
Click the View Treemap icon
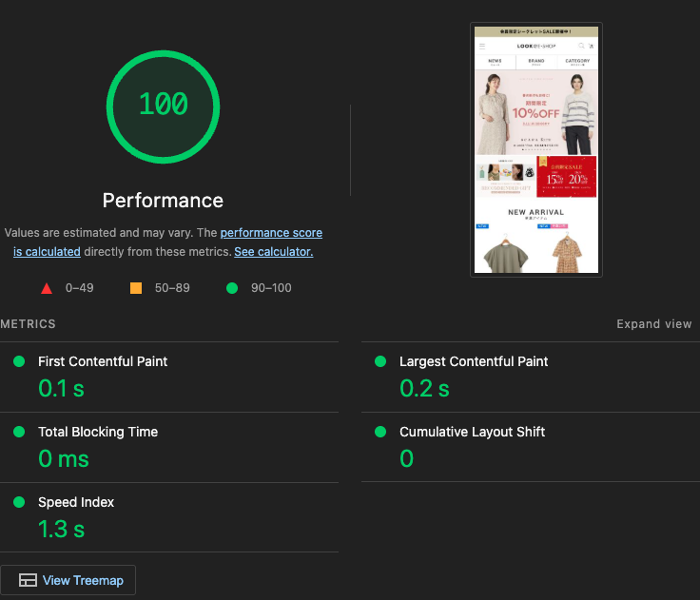[x=28, y=580]
